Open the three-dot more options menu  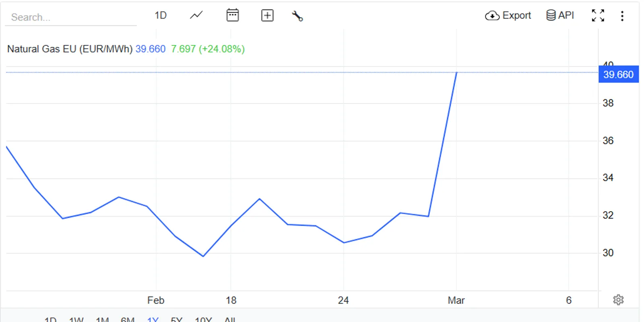tap(622, 16)
